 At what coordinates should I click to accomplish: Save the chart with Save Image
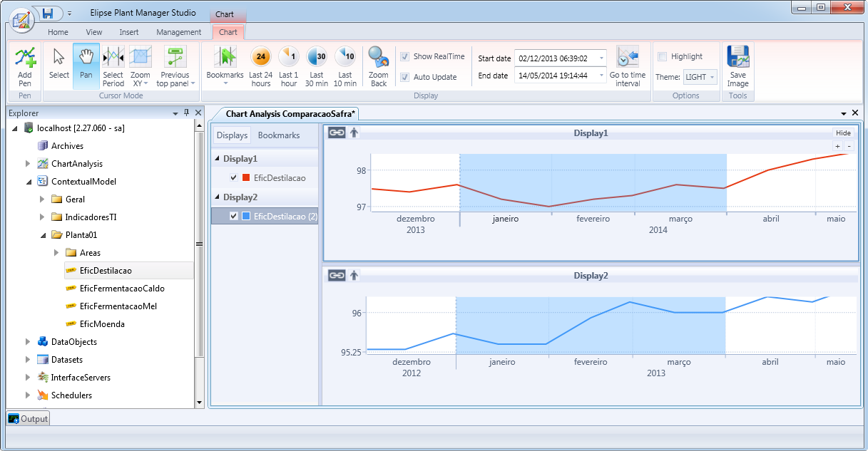point(737,66)
